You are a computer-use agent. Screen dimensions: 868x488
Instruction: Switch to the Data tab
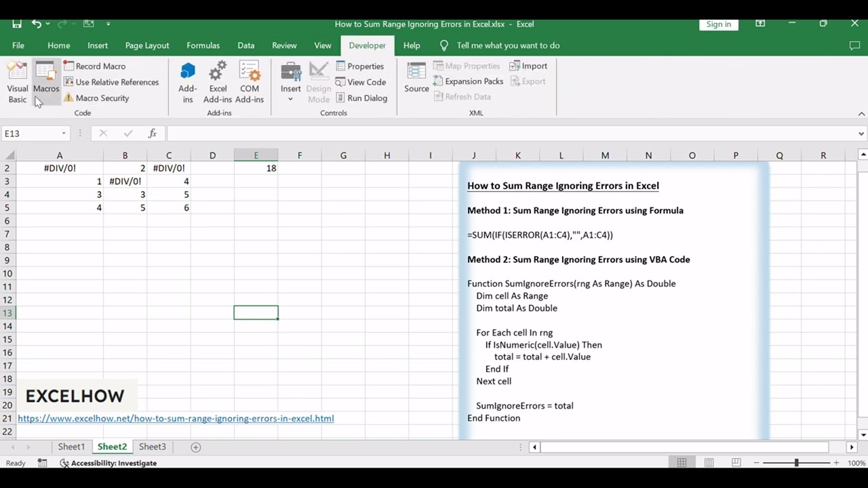(x=246, y=45)
